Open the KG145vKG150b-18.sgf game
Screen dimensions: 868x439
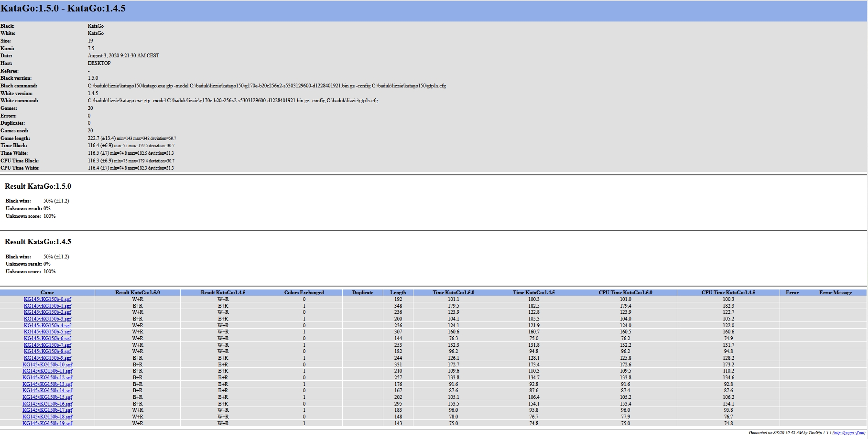point(47,417)
